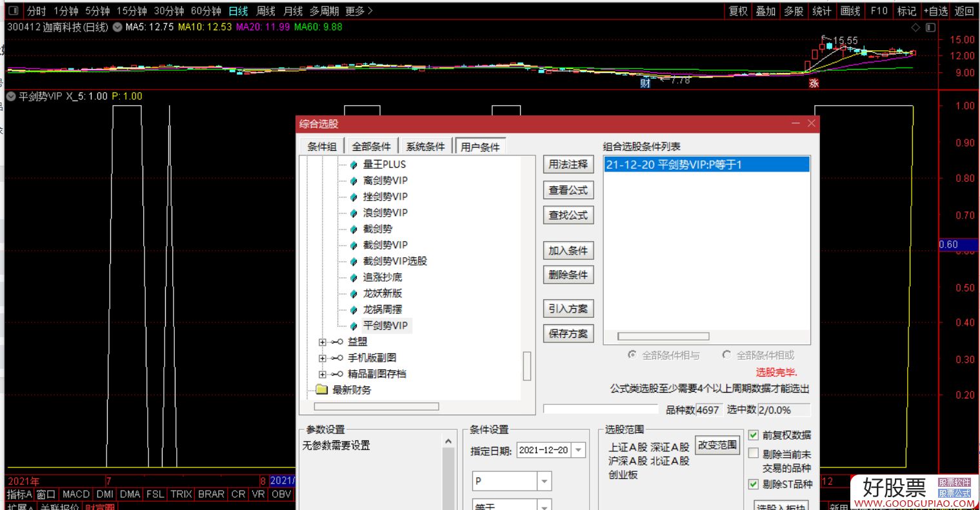Select the 龙锅周摆 formula in the tree
The width and height of the screenshot is (980, 510).
(x=382, y=309)
